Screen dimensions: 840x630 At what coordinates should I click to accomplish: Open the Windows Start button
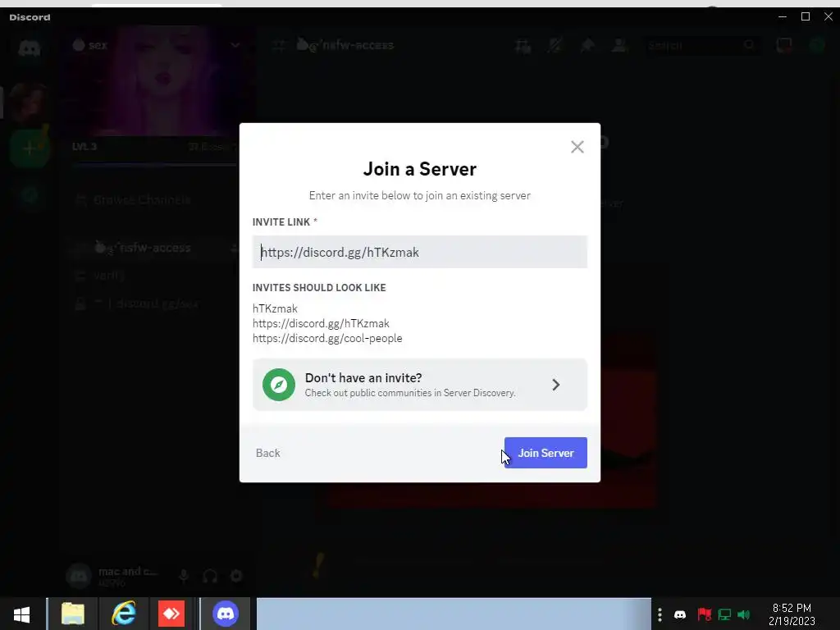[x=22, y=614]
